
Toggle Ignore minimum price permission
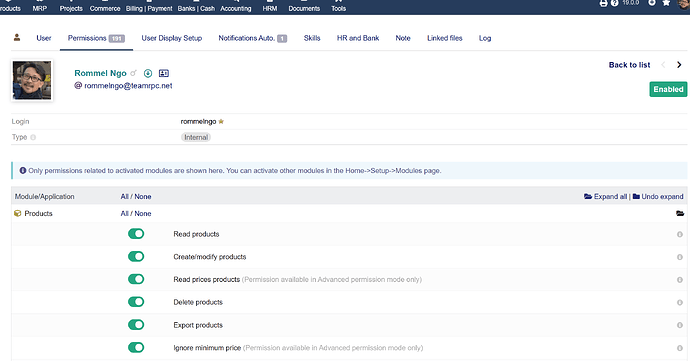click(136, 348)
